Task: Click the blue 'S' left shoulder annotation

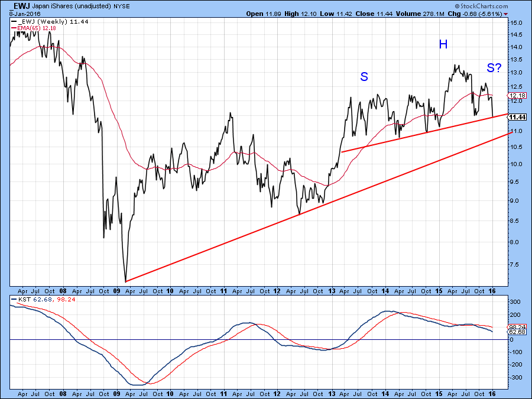Action: pos(364,77)
